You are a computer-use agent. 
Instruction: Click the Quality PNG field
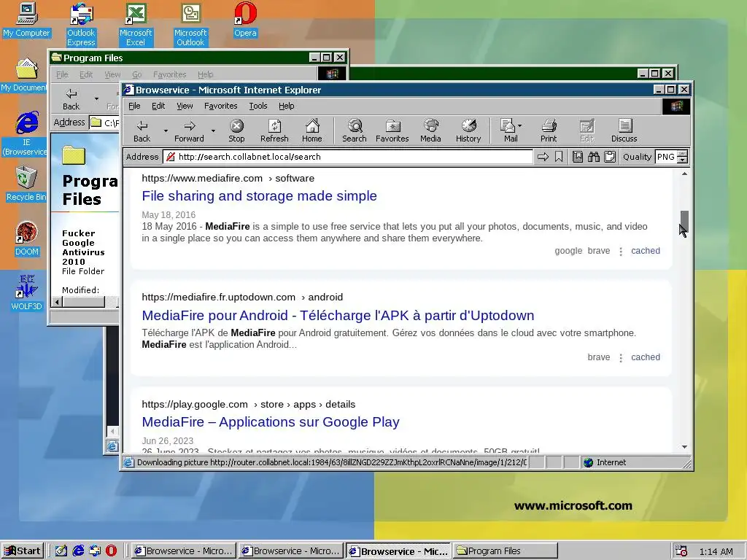[667, 157]
